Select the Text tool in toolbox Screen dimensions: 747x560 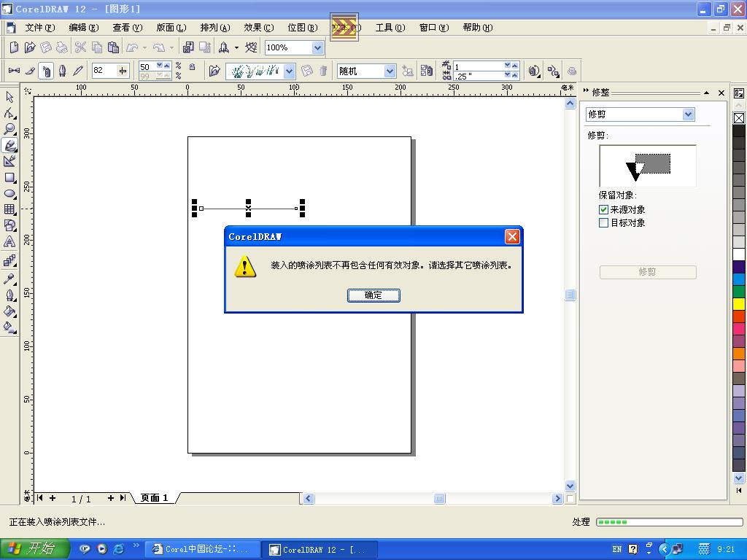(x=9, y=242)
